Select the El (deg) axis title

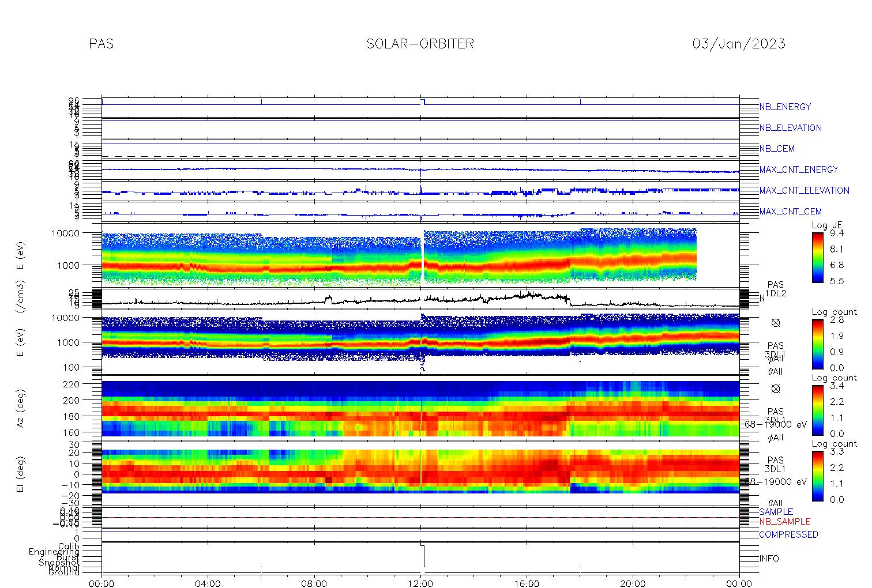click(20, 473)
